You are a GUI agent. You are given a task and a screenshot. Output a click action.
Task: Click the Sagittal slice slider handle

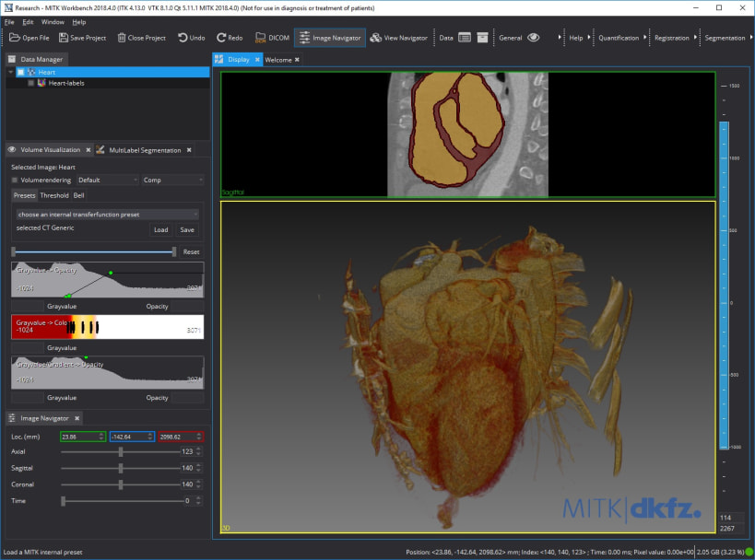(121, 468)
